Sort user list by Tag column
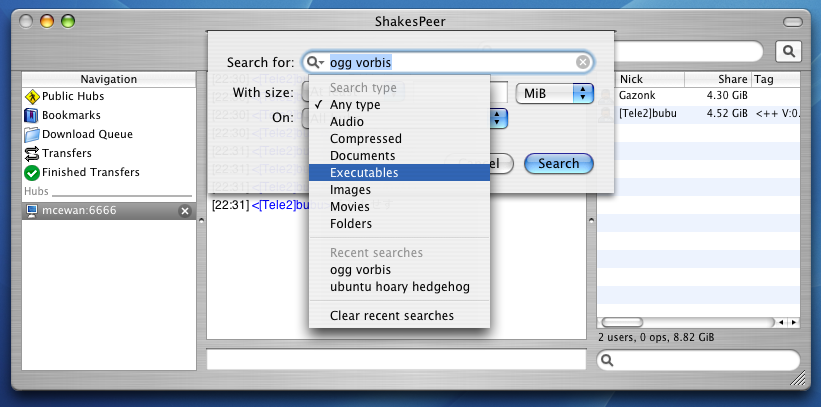This screenshot has height=407, width=821. pyautogui.click(x=776, y=80)
